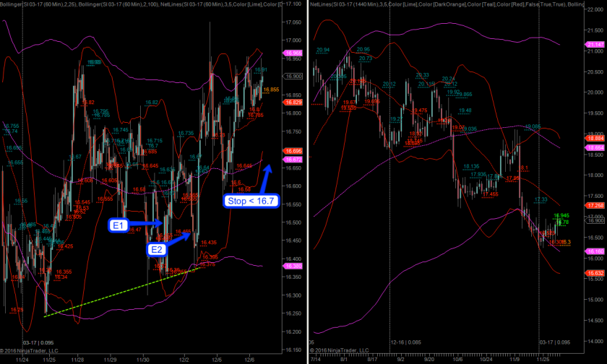Click the orange 16.855 net line label
The image size is (607, 364).
click(x=271, y=90)
